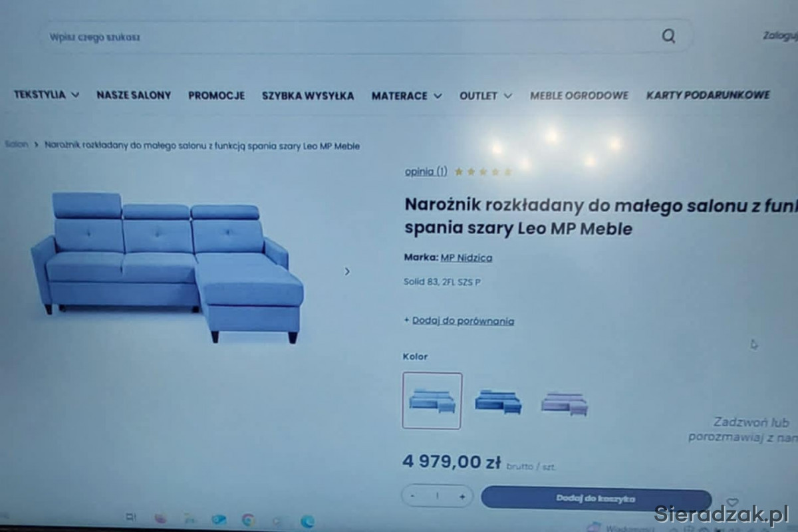The height and width of the screenshot is (532, 798).
Task: Add product to wishlist heart icon
Action: click(732, 502)
